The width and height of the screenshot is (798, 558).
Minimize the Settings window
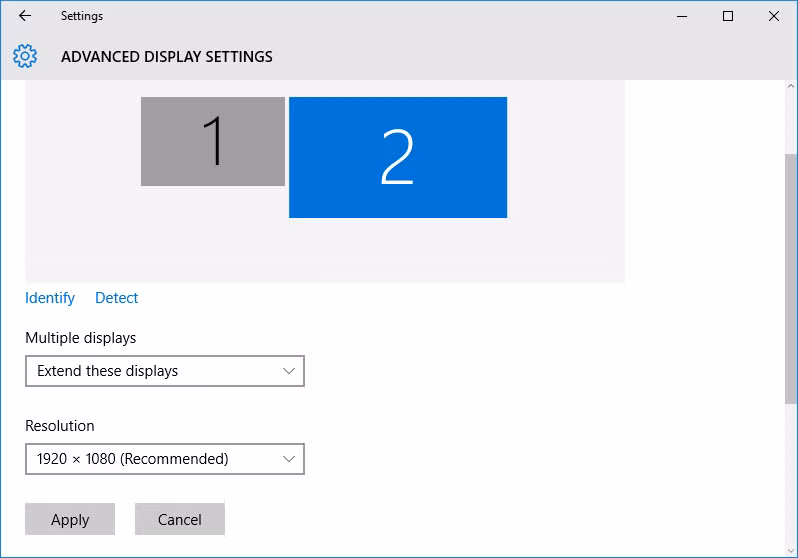[x=681, y=16]
